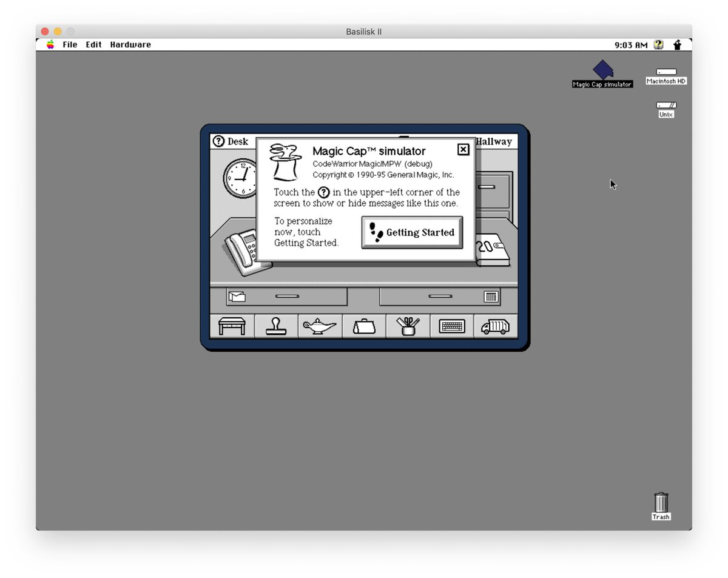Close the Magic Cap simulator message box
Screen dimensions: 728x578
463,149
